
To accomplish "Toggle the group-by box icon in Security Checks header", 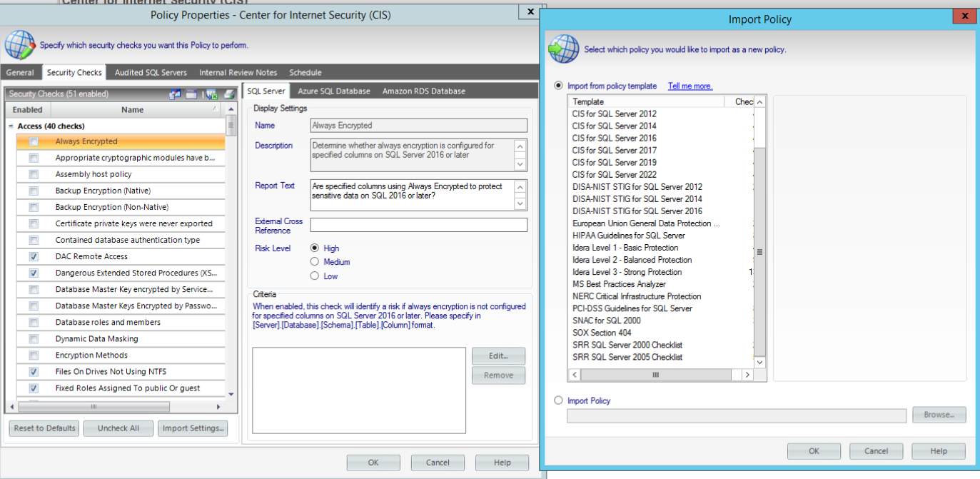I will tap(191, 94).
